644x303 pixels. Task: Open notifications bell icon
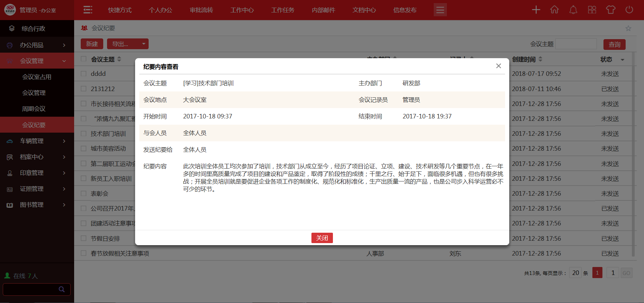pyautogui.click(x=573, y=10)
